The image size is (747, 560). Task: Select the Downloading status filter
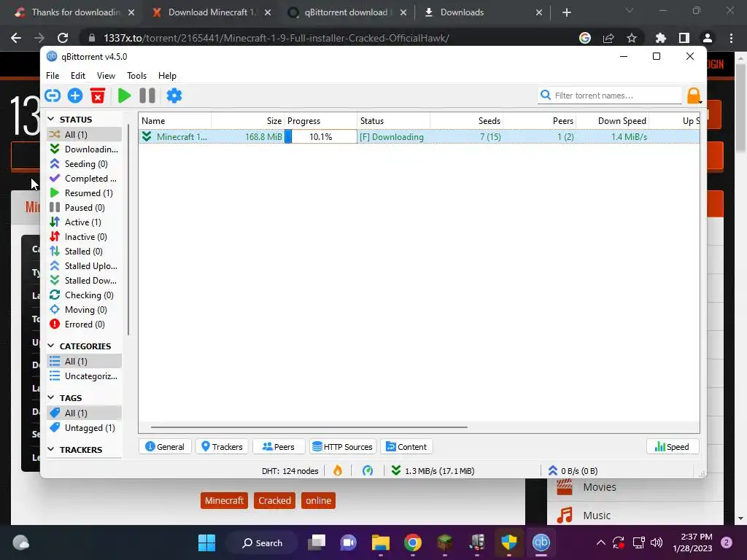point(85,149)
